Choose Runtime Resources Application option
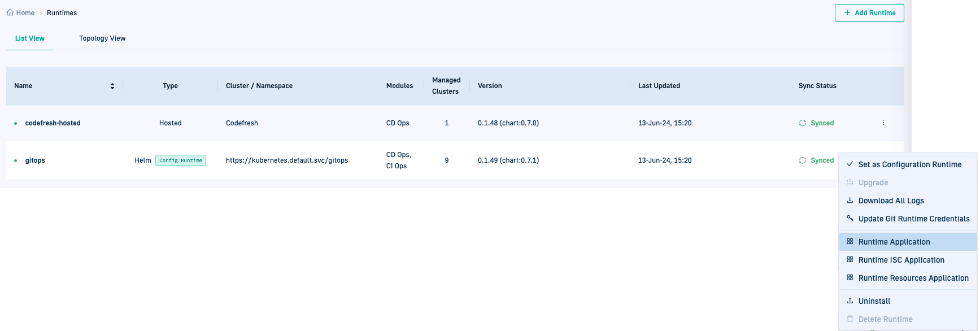This screenshot has width=980, height=331. coord(913,278)
